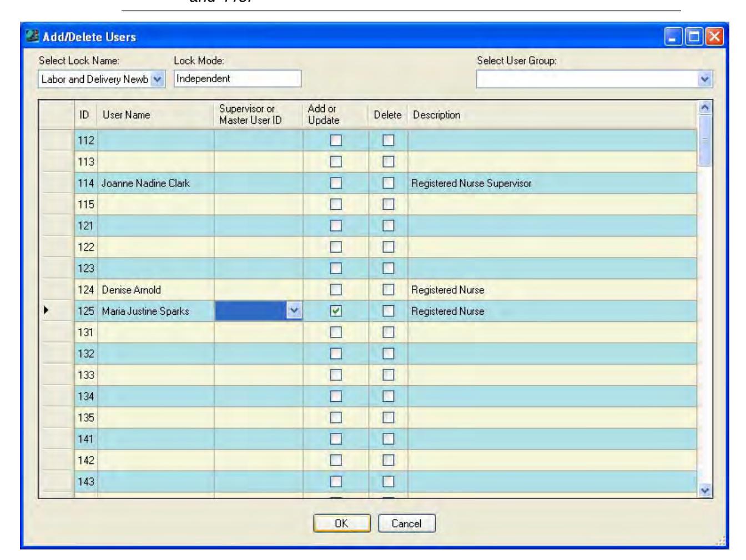Click the Description column header
746x560 pixels.
point(552,115)
